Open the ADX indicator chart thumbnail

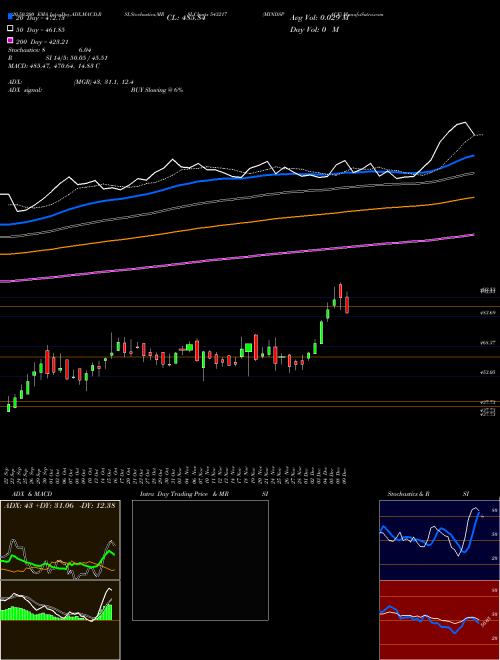(x=60, y=540)
